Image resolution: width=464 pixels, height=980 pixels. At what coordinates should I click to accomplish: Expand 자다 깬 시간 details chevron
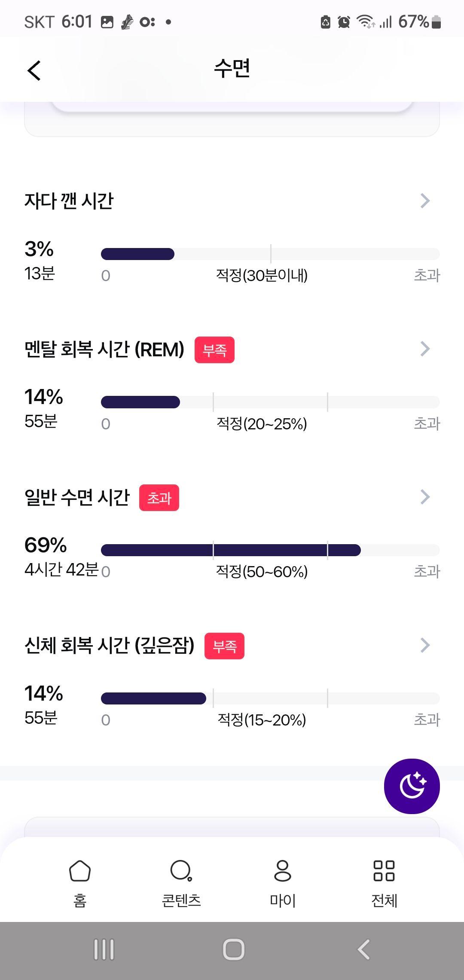pos(425,201)
